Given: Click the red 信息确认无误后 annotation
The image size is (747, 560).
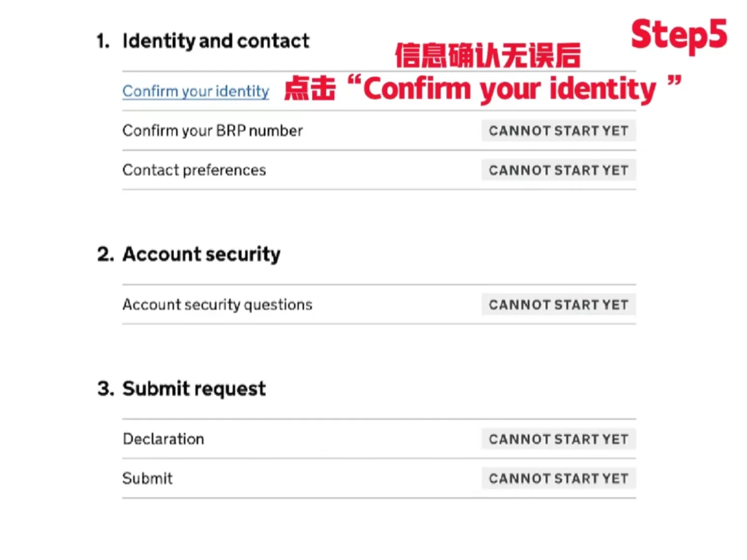Looking at the screenshot, I should click(x=488, y=55).
